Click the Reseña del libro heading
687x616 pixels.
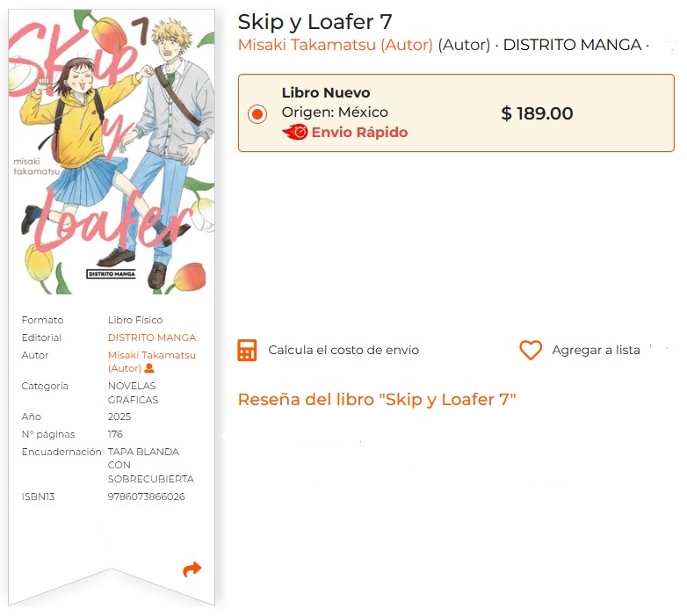tap(377, 399)
